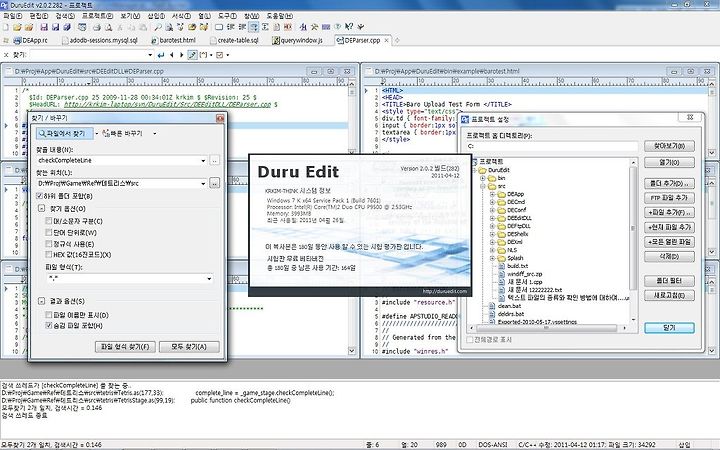Enable case sensitive checkbox (대/소문자 구분)
The height and width of the screenshot is (450, 720).
point(48,221)
